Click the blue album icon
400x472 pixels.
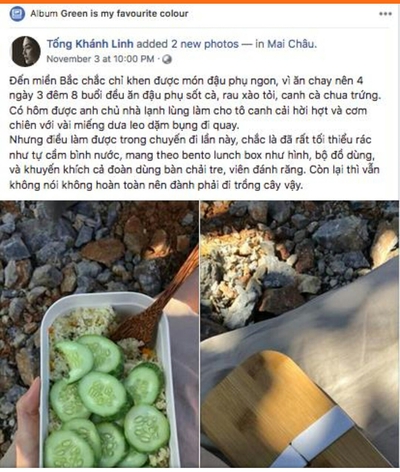(x=17, y=14)
